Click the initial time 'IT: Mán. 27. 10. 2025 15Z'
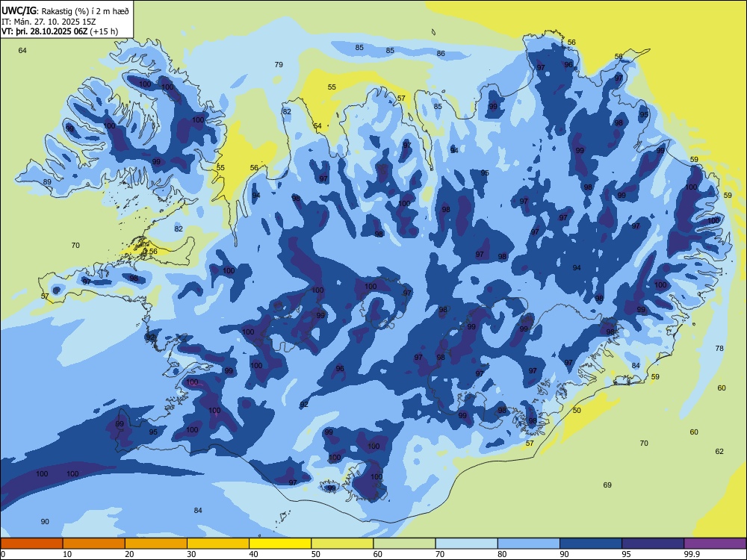The image size is (747, 560). 49,22
